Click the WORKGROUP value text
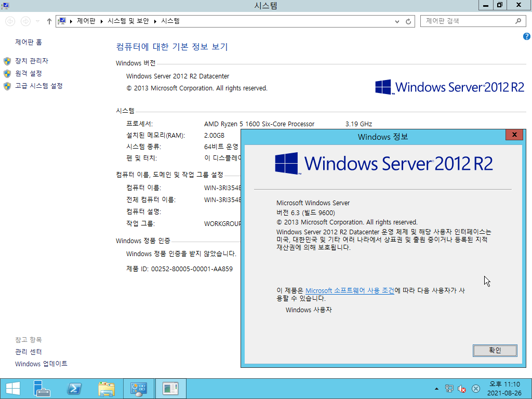 click(x=222, y=224)
